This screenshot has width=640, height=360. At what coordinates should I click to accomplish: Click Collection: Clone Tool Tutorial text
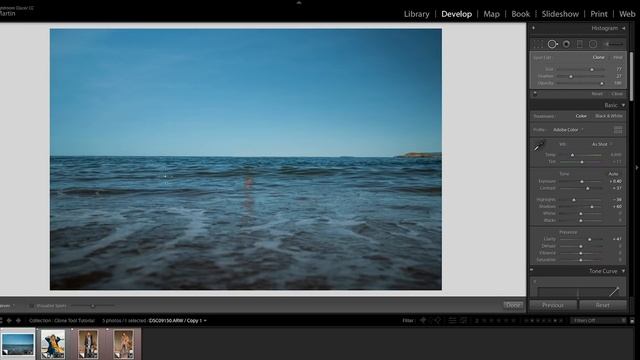tap(62, 321)
